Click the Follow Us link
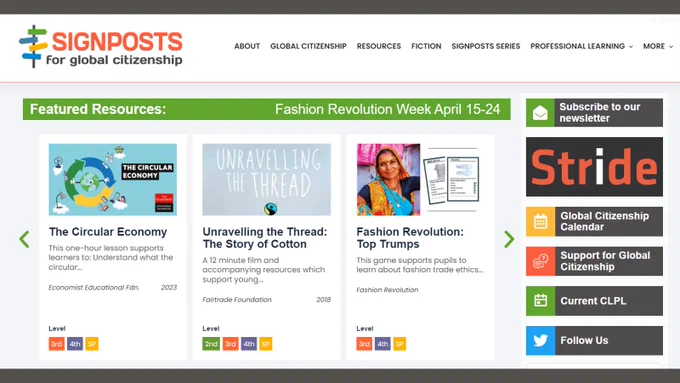The width and height of the screenshot is (680, 383). coord(584,340)
